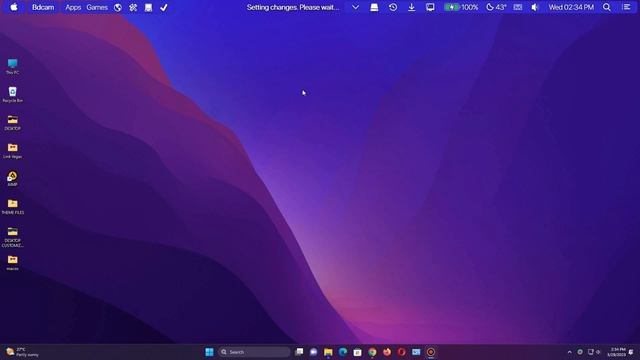The height and width of the screenshot is (360, 640).
Task: Launch Firefox from taskbar
Action: click(x=387, y=352)
